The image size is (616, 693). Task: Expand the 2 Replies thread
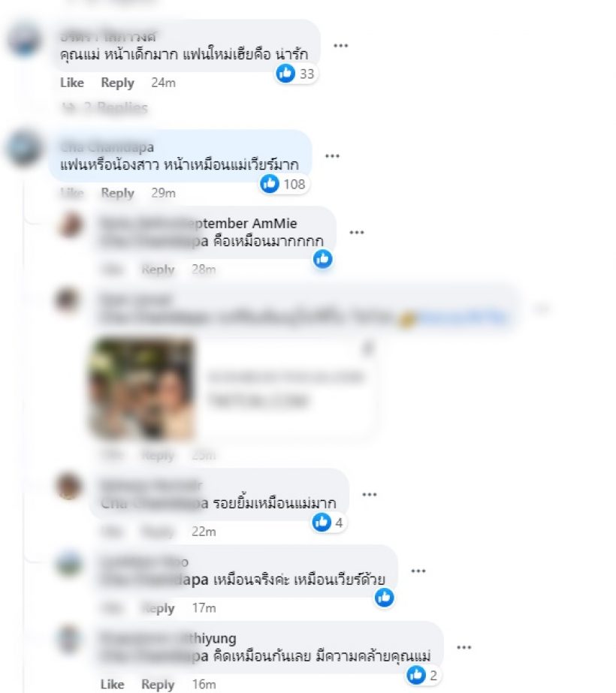point(104,107)
